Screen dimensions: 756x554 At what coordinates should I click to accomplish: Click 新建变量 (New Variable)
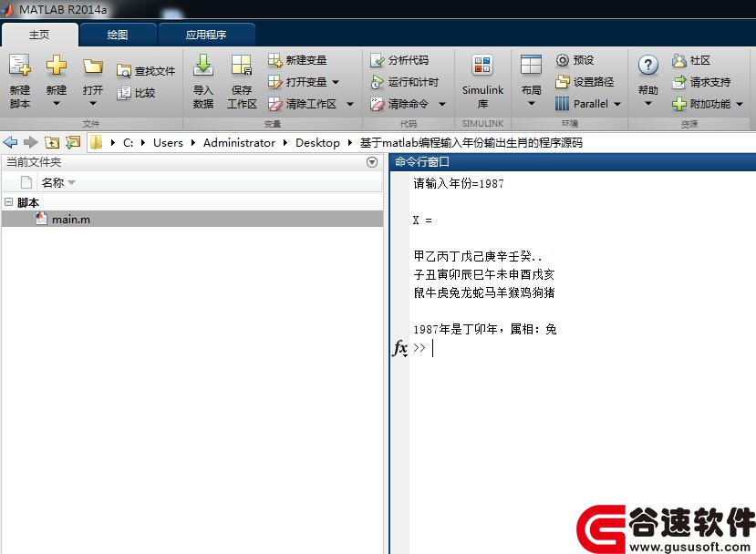point(297,60)
